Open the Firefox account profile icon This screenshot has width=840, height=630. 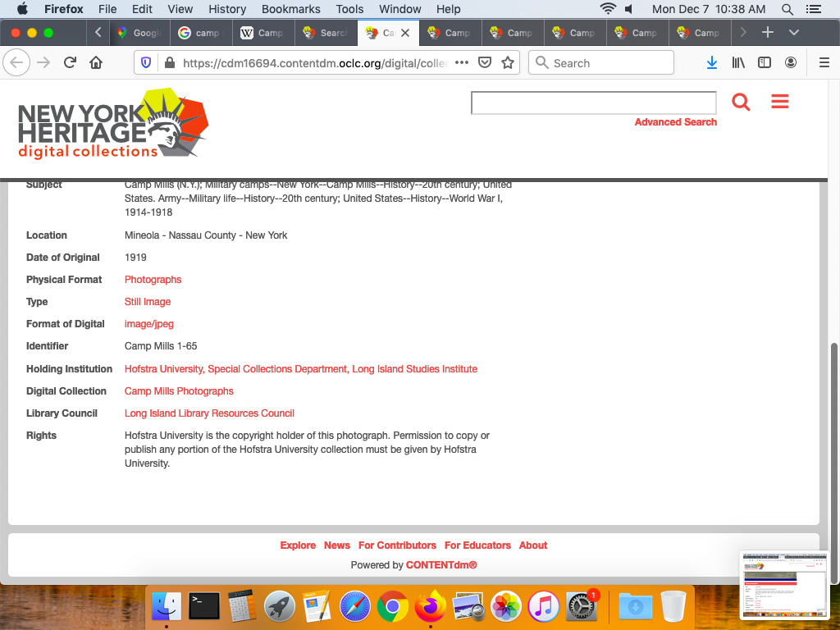791,63
